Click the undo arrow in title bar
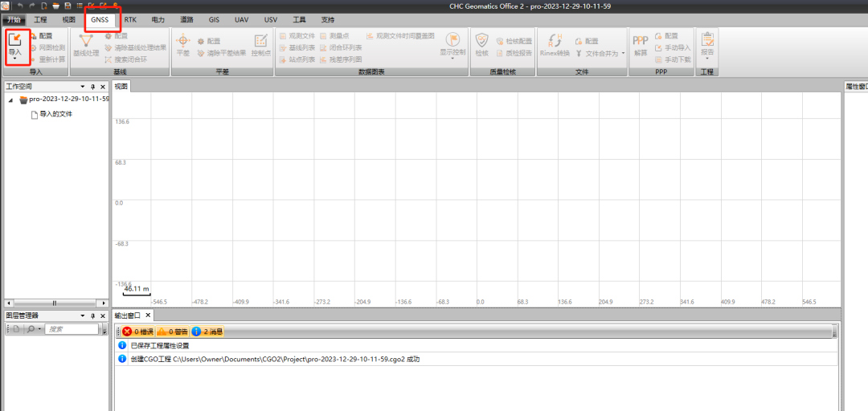The width and height of the screenshot is (868, 411). pos(20,6)
